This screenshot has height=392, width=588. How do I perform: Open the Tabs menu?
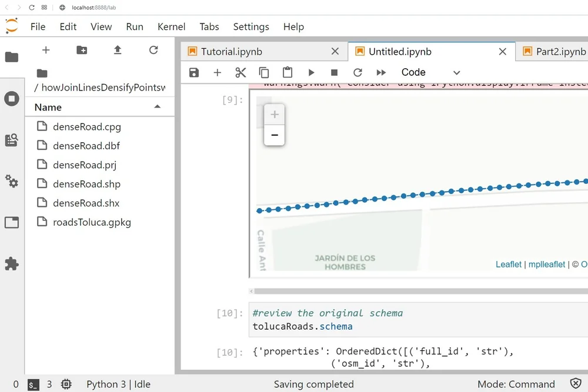[209, 26]
